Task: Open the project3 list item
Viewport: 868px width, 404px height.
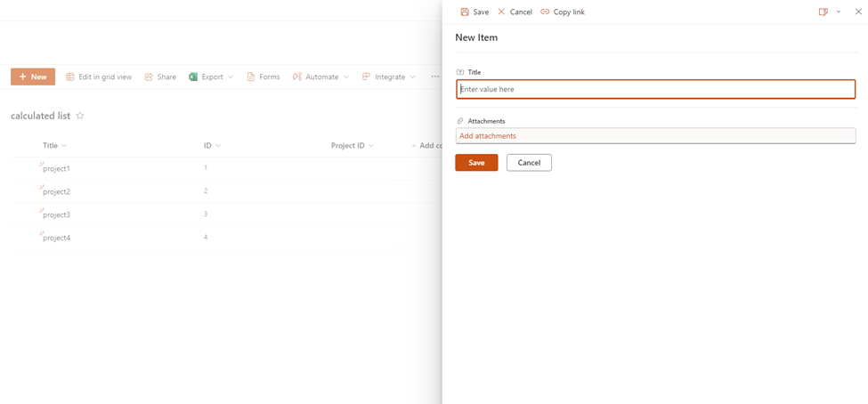Action: (x=56, y=214)
